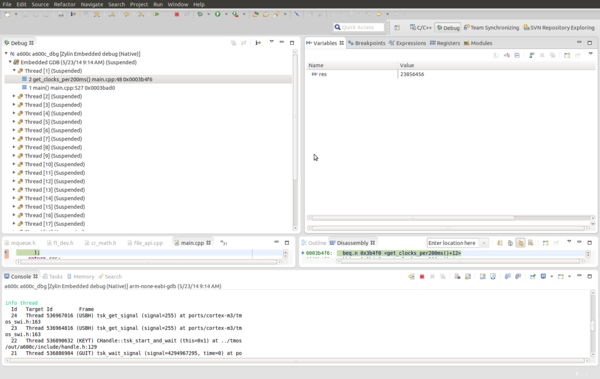Click the Quick Access search field
This screenshot has width=600, height=379.
[x=359, y=27]
